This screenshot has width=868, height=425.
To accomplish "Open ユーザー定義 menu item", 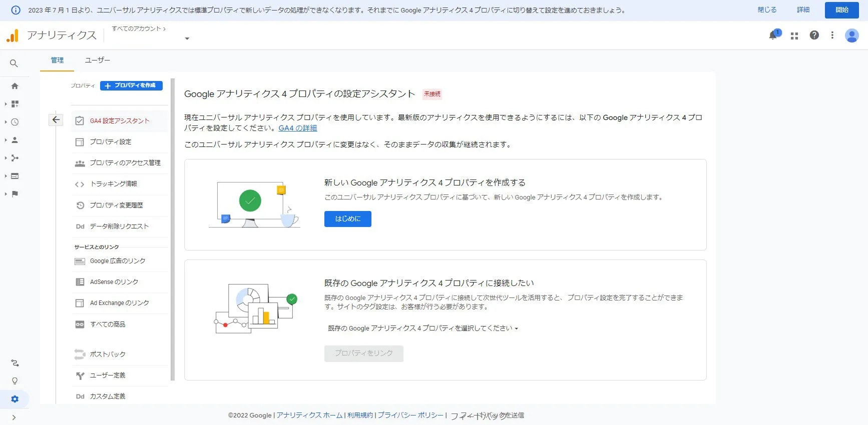I will click(x=120, y=375).
